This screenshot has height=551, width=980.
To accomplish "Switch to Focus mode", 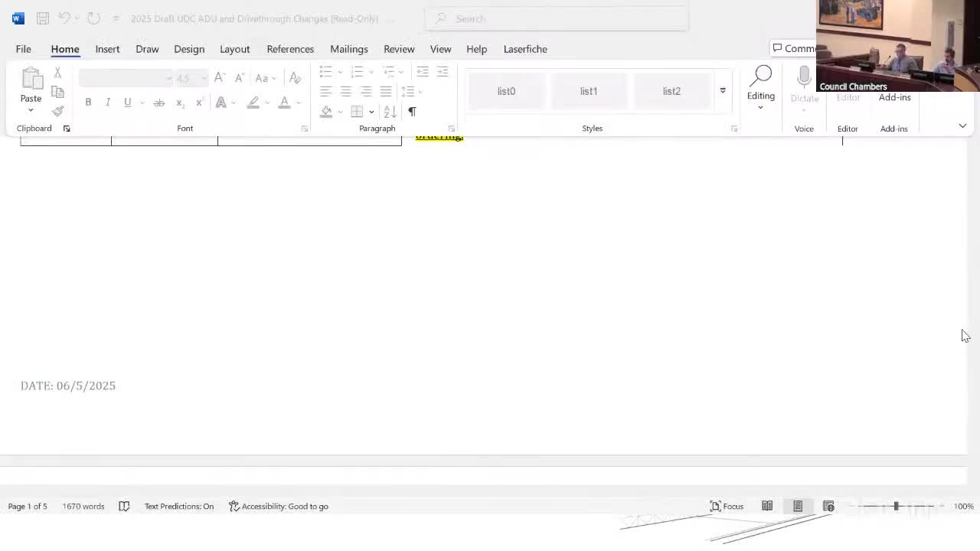I will click(x=727, y=506).
